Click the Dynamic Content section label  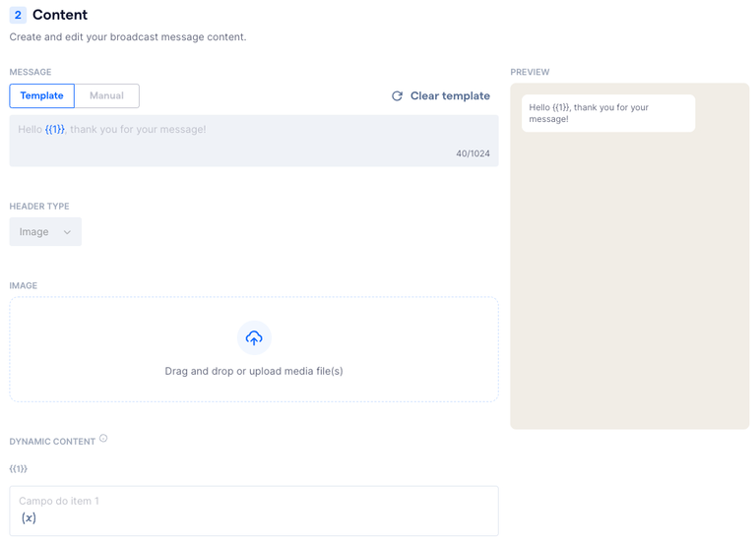tap(52, 442)
